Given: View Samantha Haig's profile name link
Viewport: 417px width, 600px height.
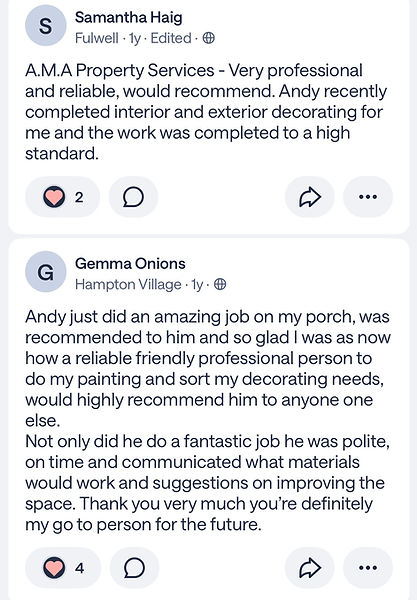Looking at the screenshot, I should point(129,18).
